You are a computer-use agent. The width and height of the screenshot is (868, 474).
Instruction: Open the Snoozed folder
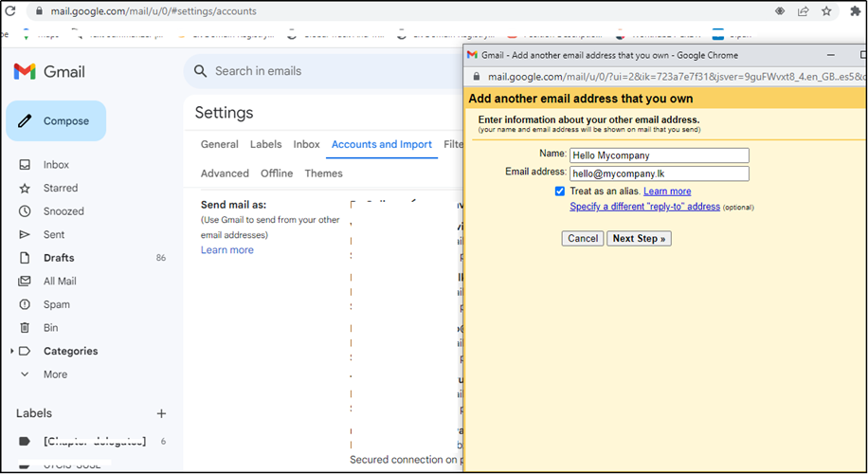[x=63, y=211]
